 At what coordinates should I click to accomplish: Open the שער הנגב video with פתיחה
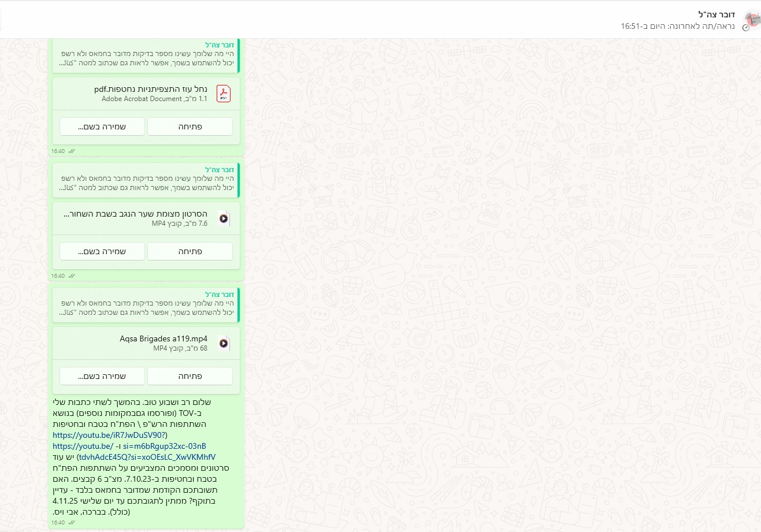point(190,251)
